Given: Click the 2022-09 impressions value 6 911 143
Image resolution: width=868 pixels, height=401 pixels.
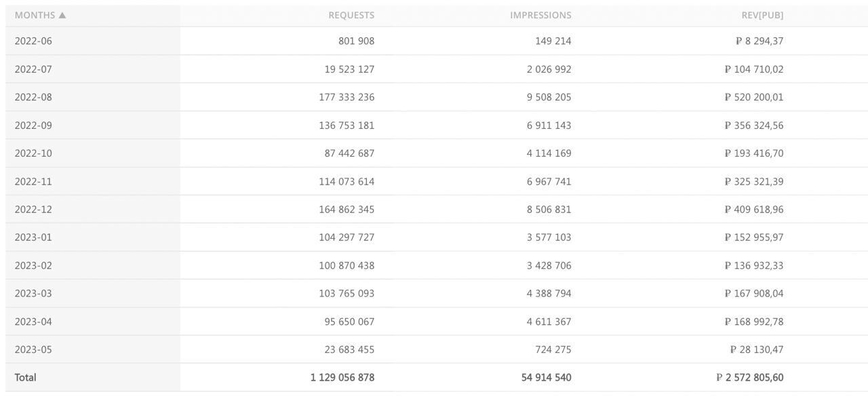Looking at the screenshot, I should click(549, 126).
